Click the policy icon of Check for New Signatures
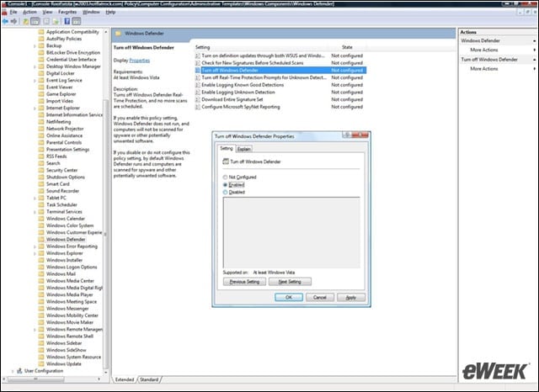Image resolution: width=539 pixels, height=392 pixels. click(198, 63)
